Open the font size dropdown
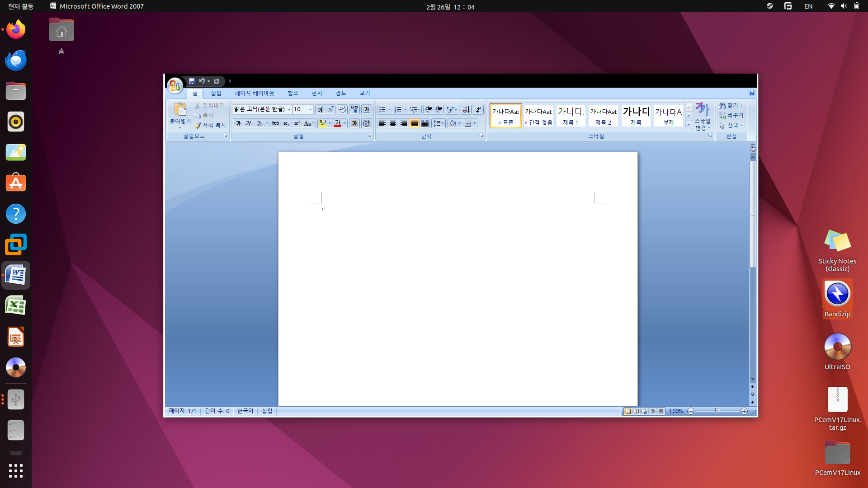This screenshot has width=868, height=488. coord(310,110)
